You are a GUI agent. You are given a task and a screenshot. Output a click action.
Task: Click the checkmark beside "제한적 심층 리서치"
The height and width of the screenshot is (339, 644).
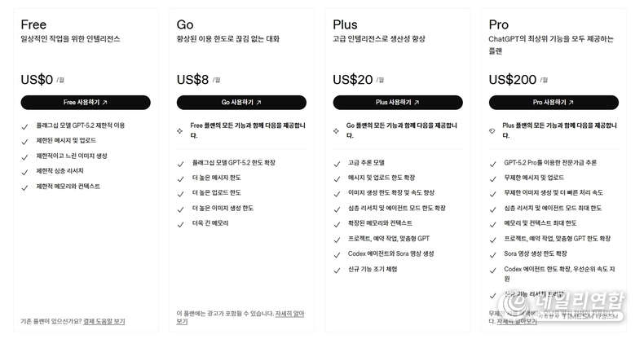(x=25, y=172)
